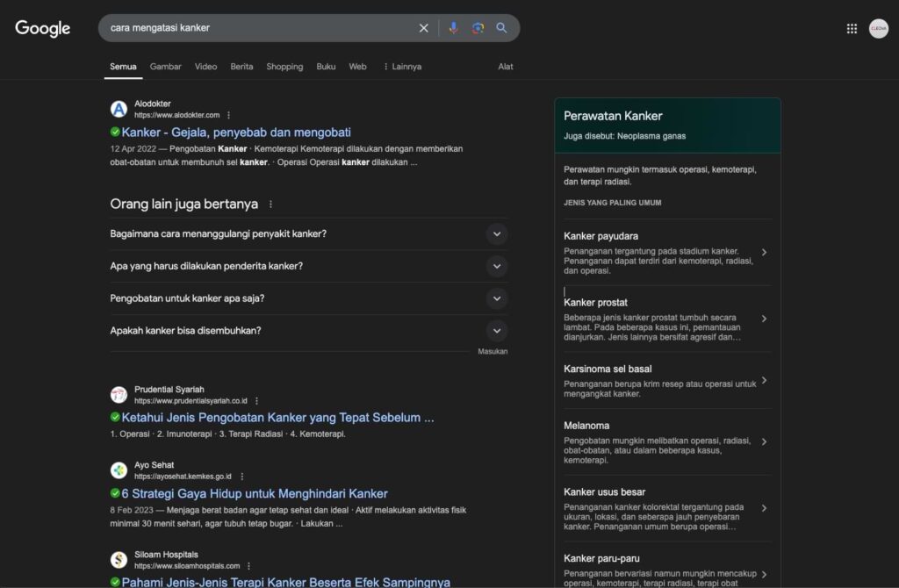This screenshot has height=588, width=899.
Task: Click the Kanker paru-paru heading
Action: point(601,558)
